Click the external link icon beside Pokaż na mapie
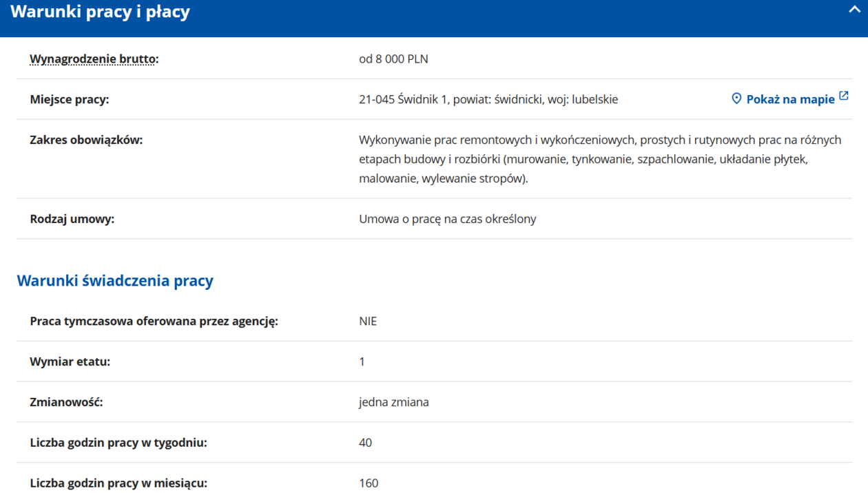Viewport: 868px width, 493px height. pos(844,96)
